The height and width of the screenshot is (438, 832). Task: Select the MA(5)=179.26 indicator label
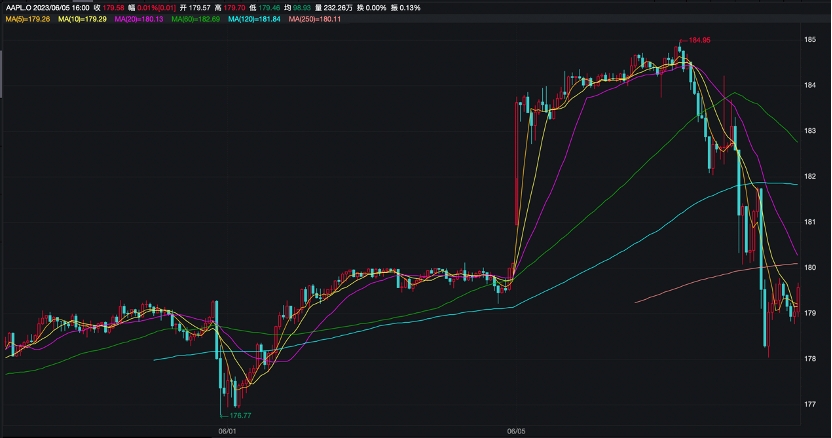click(x=28, y=19)
